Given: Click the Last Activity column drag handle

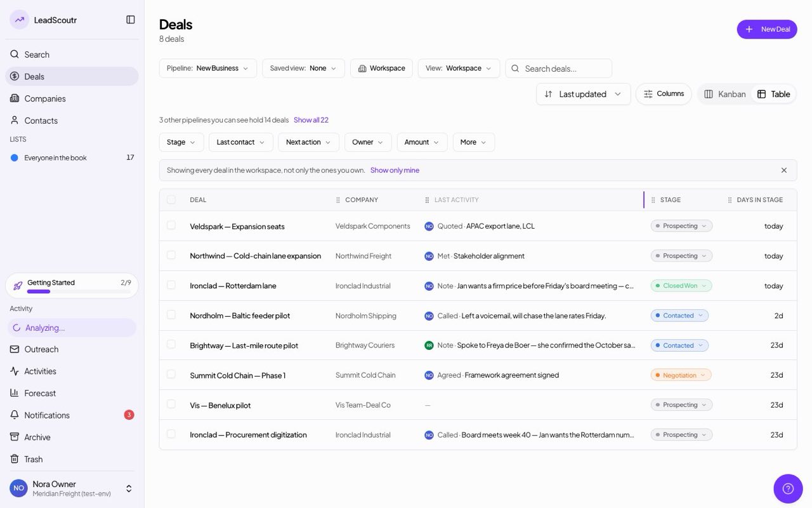Looking at the screenshot, I should point(427,200).
